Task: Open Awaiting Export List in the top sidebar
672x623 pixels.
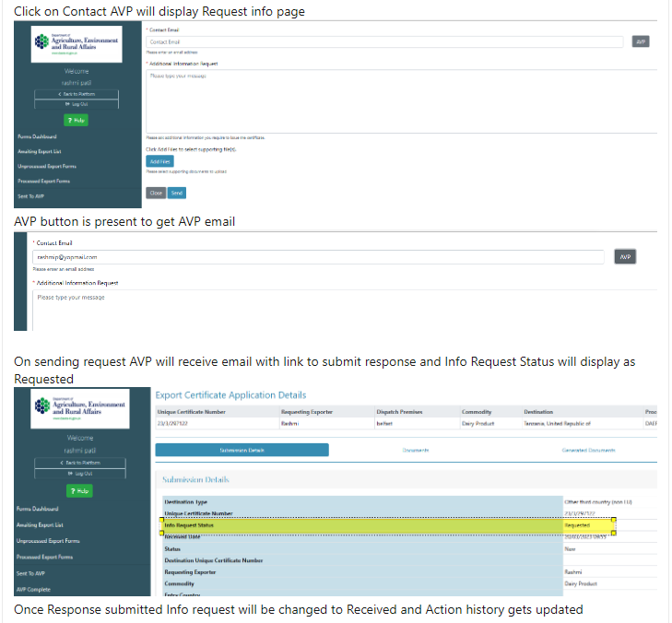Action: click(39, 151)
